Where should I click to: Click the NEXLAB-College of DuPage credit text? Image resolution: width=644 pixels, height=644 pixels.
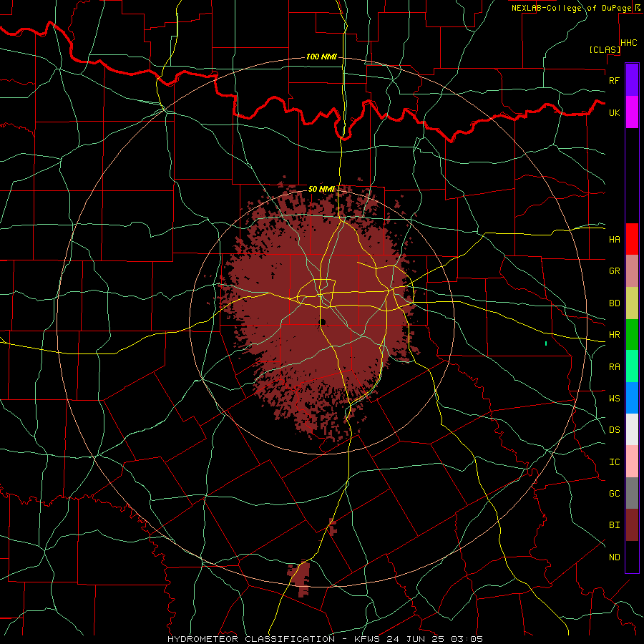coord(571,8)
